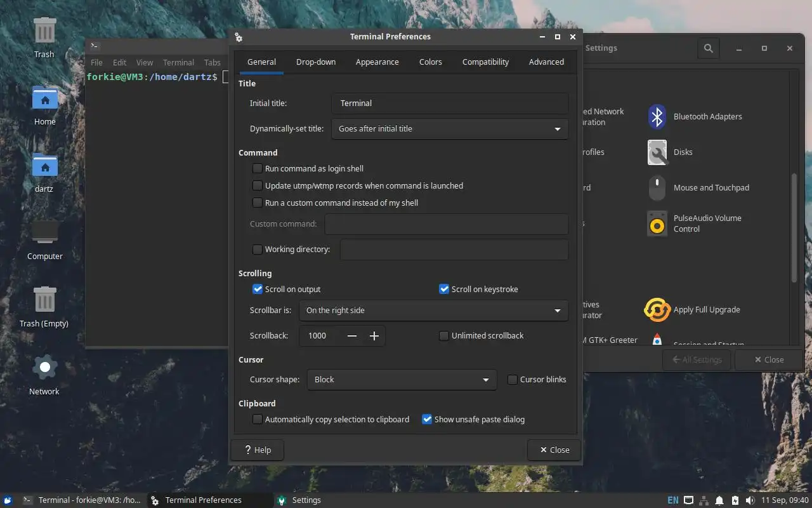Open the terminal Tabs menu
Image resolution: width=812 pixels, height=508 pixels.
(213, 63)
